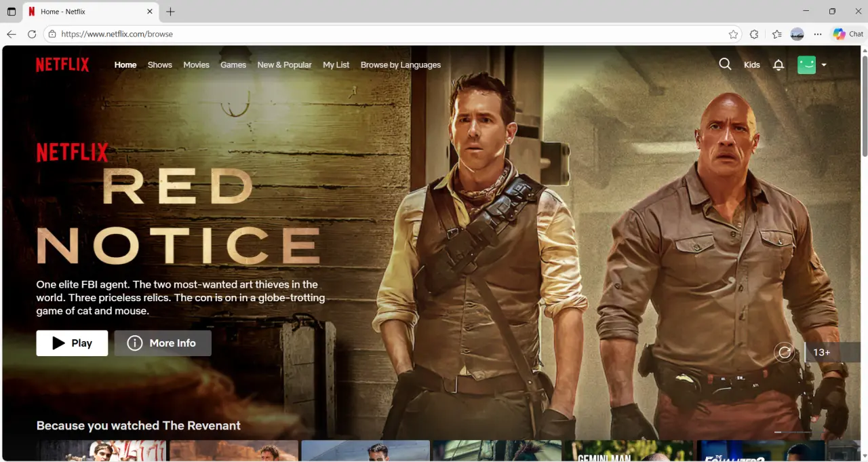The height and width of the screenshot is (462, 868).
Task: Open Copilot Chat
Action: click(x=848, y=34)
